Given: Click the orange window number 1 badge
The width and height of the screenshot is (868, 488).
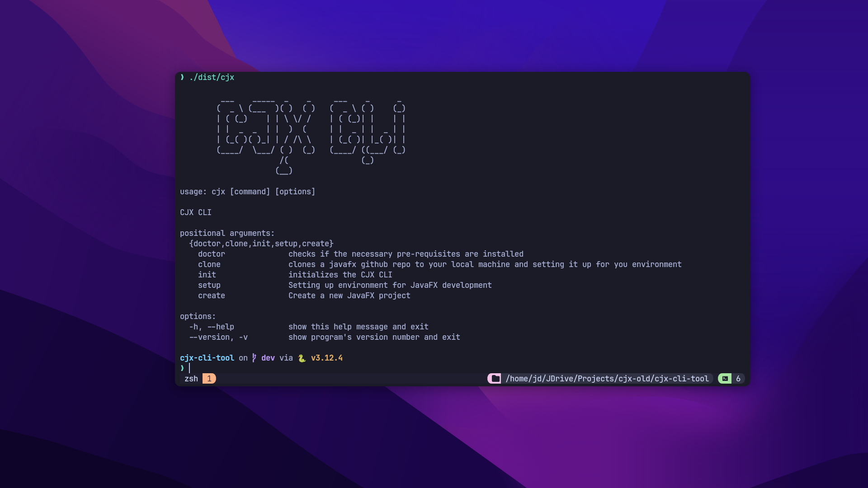Looking at the screenshot, I should click(209, 379).
